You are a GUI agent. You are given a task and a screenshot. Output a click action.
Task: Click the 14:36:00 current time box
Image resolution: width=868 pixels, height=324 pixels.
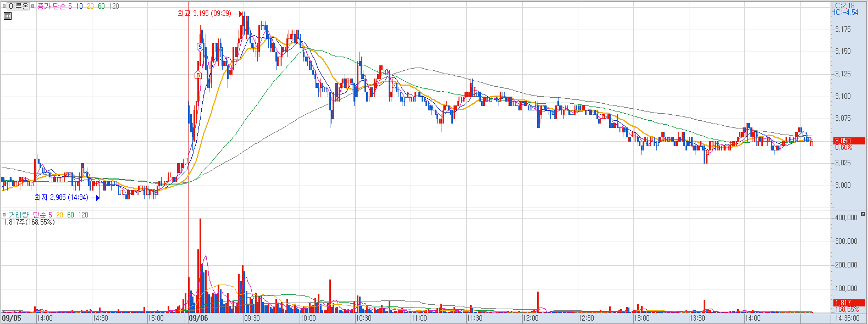pos(847,318)
